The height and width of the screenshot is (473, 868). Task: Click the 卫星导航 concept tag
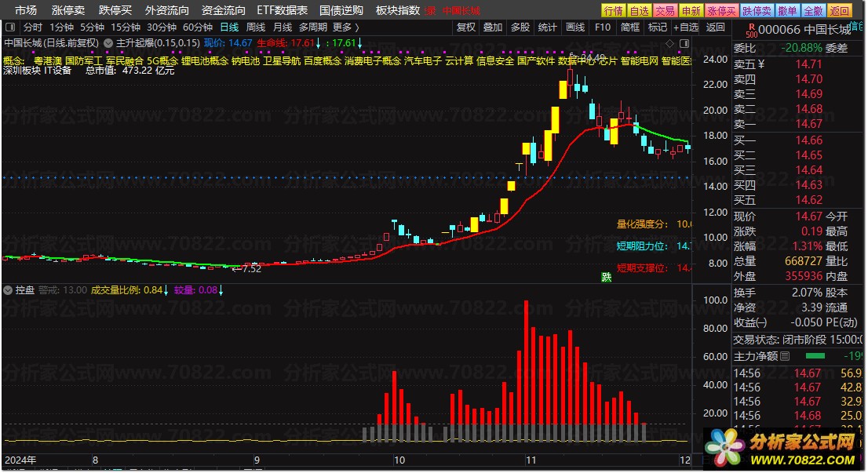281,61
